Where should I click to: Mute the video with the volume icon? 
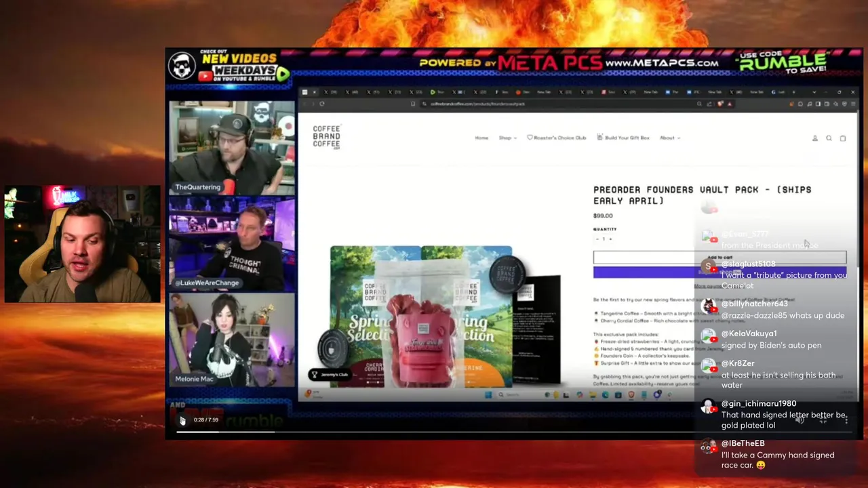pyautogui.click(x=800, y=420)
